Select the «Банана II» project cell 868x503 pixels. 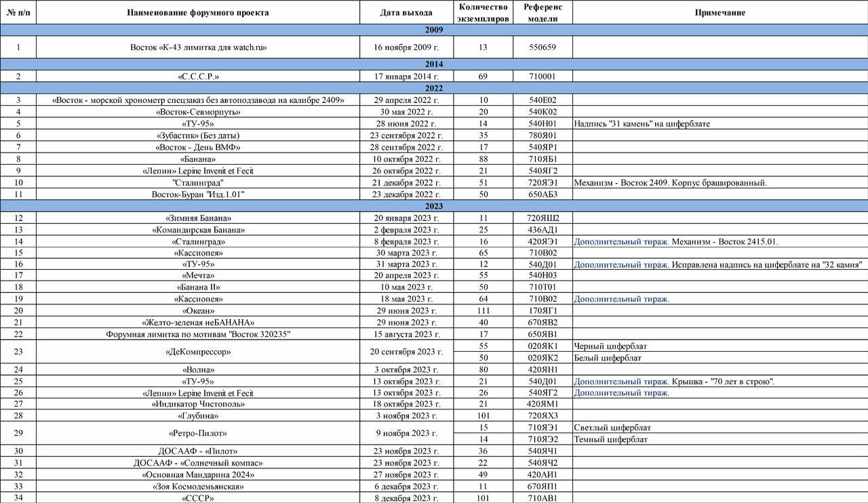tap(198, 289)
